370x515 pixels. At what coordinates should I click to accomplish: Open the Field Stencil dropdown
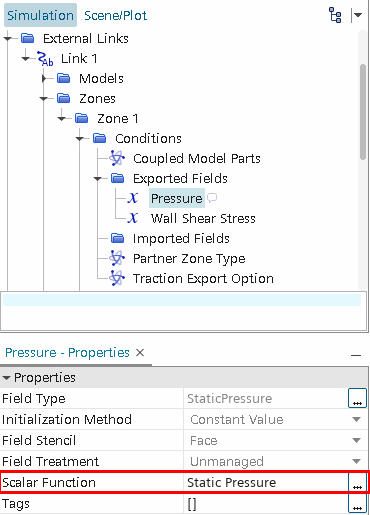point(357,440)
